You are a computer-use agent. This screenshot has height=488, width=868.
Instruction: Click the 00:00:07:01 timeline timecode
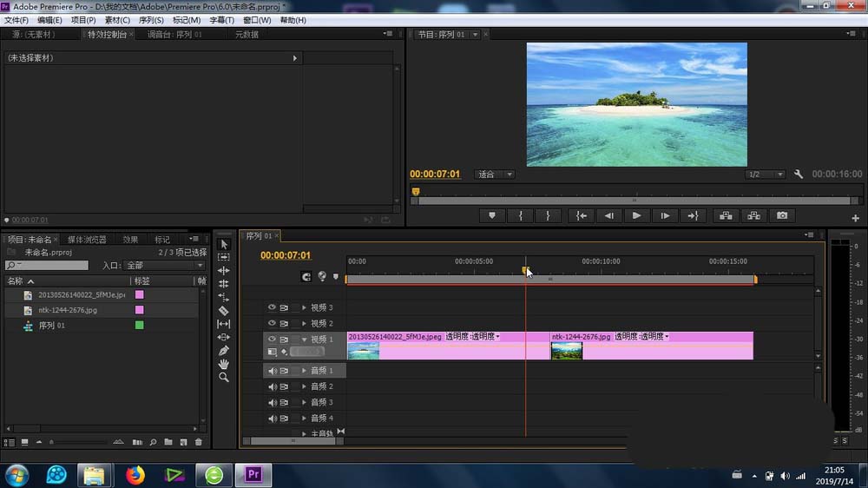click(x=286, y=255)
